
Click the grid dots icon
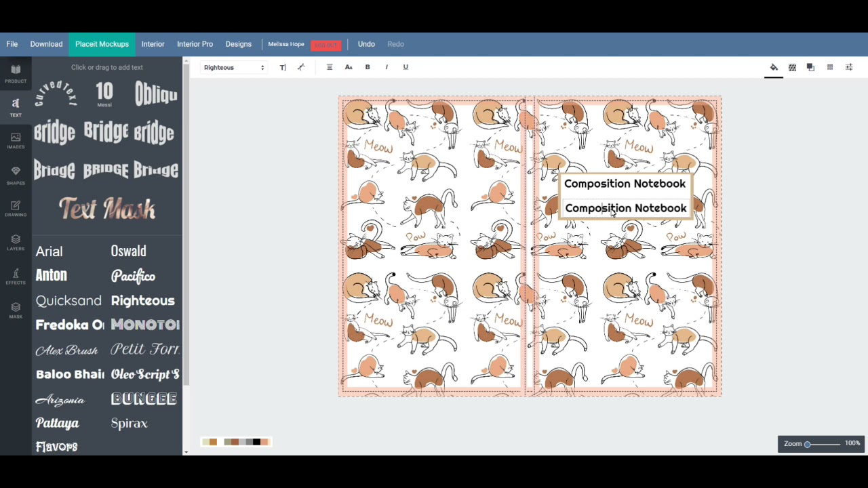click(829, 67)
